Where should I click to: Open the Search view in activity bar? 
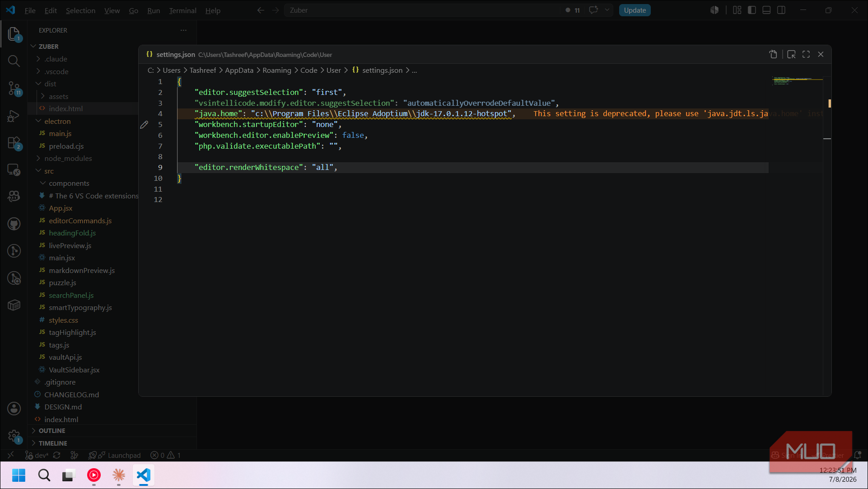coord(14,61)
